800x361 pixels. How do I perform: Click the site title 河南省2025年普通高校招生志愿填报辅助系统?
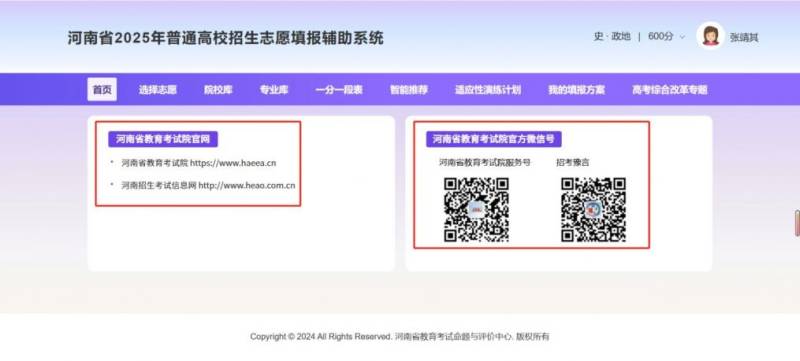click(x=226, y=38)
